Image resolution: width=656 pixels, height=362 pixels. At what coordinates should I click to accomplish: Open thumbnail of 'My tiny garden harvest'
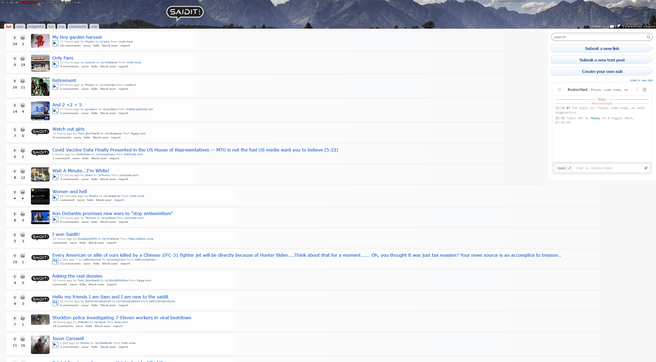[x=40, y=41]
